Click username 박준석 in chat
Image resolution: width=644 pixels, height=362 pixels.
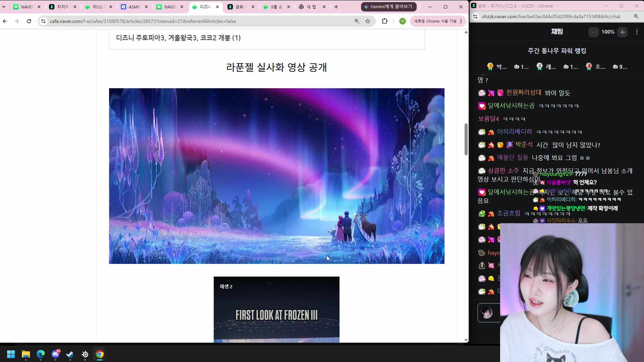pyautogui.click(x=524, y=144)
